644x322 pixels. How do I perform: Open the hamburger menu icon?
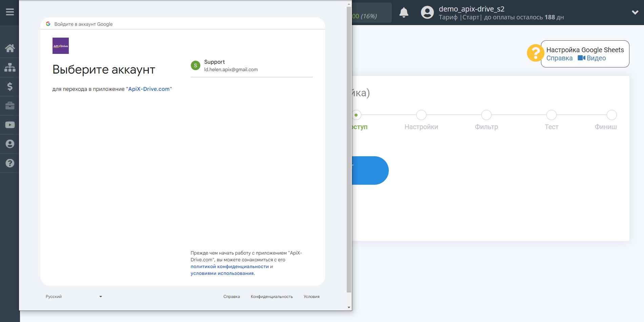(x=10, y=12)
